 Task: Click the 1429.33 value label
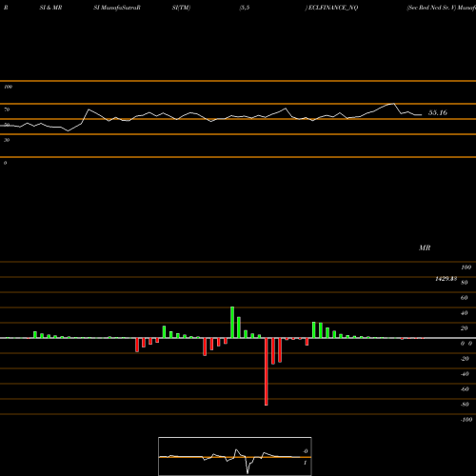[446, 279]
